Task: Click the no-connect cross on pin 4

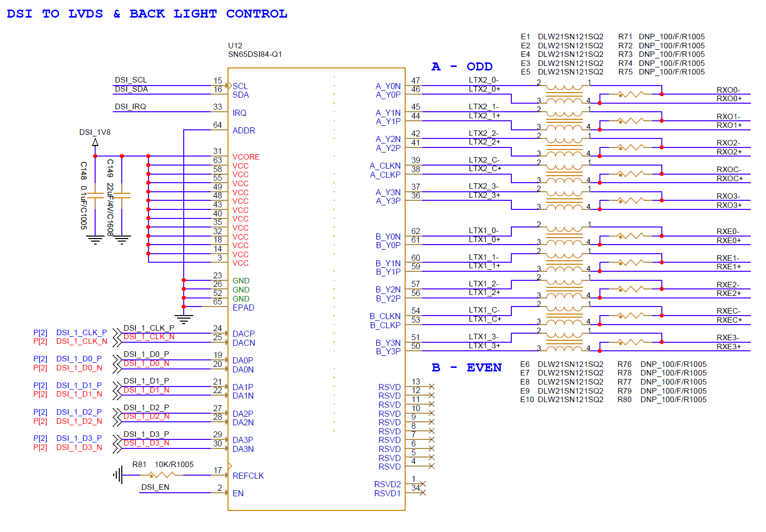Action: tap(431, 466)
